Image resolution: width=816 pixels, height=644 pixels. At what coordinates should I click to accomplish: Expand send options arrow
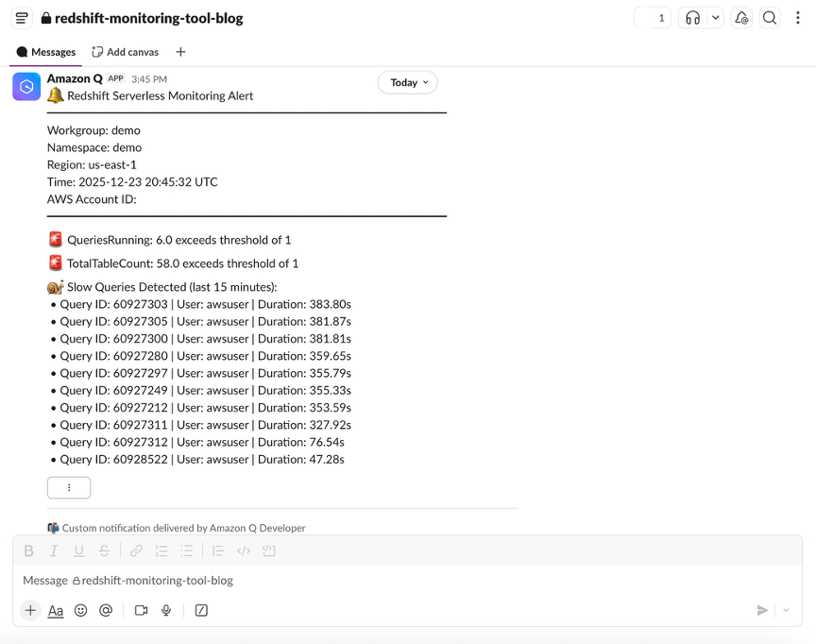tap(786, 611)
